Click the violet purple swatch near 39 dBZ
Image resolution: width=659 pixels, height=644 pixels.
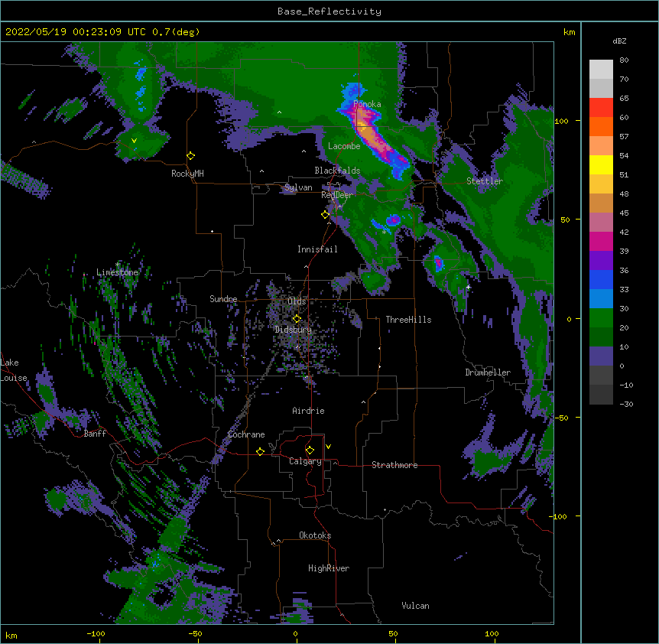tap(601, 261)
